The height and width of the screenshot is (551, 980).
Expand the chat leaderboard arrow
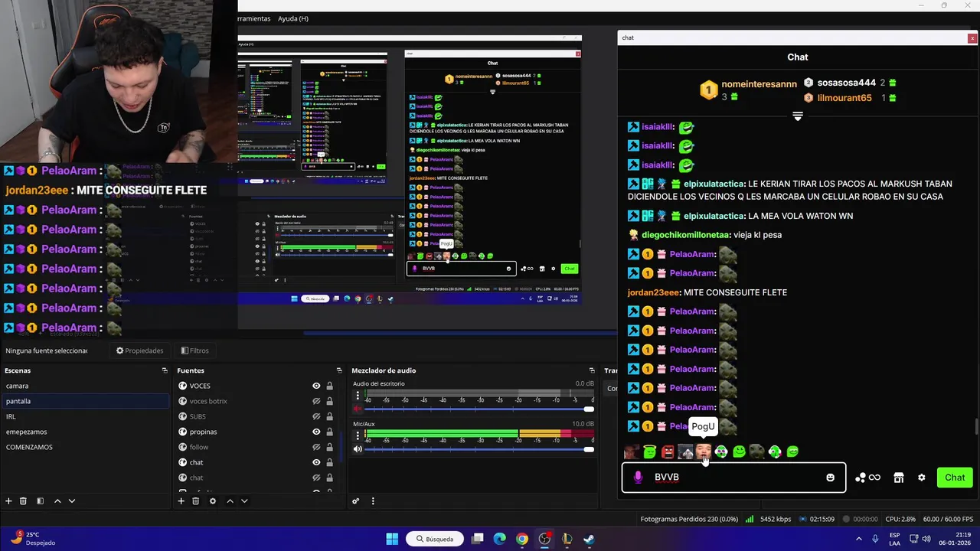click(x=798, y=116)
